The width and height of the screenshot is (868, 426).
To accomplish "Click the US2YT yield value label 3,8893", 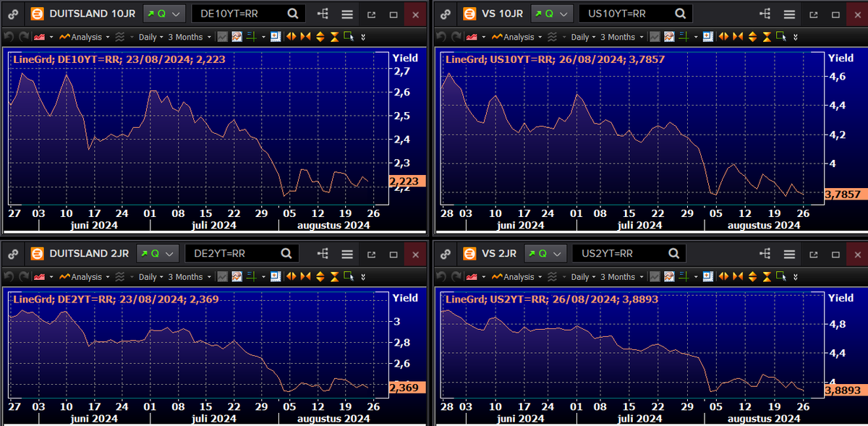I will point(845,389).
